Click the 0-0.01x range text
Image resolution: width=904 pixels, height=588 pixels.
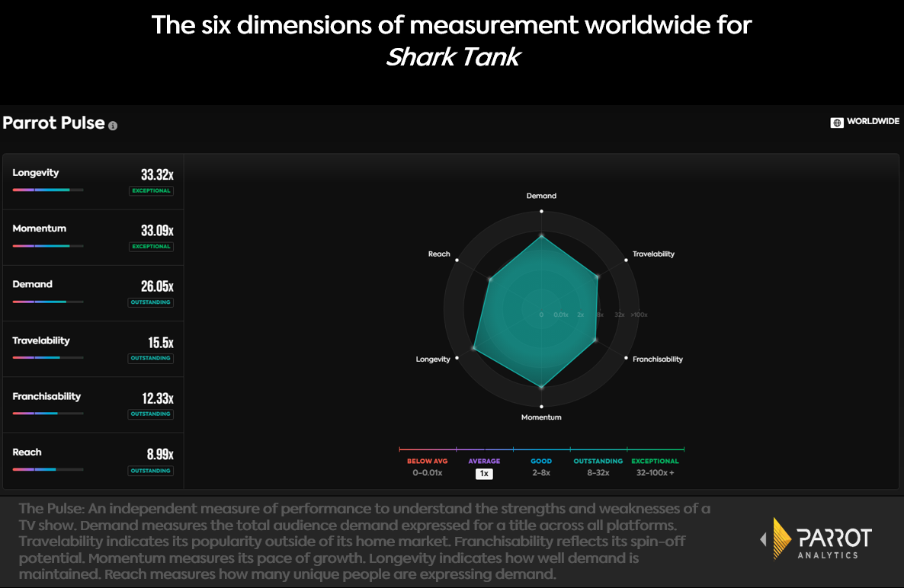click(x=427, y=473)
